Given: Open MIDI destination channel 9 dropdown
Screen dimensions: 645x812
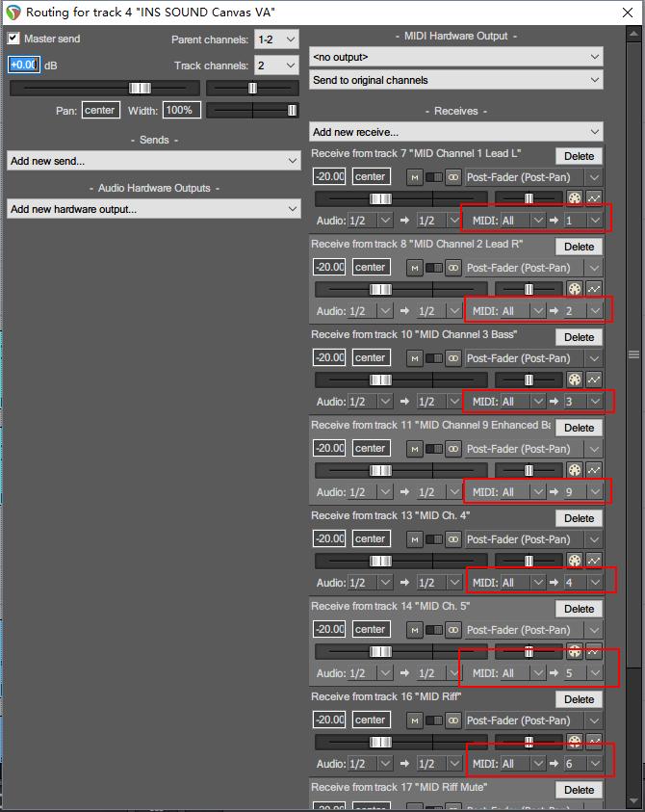Looking at the screenshot, I should pyautogui.click(x=582, y=492).
